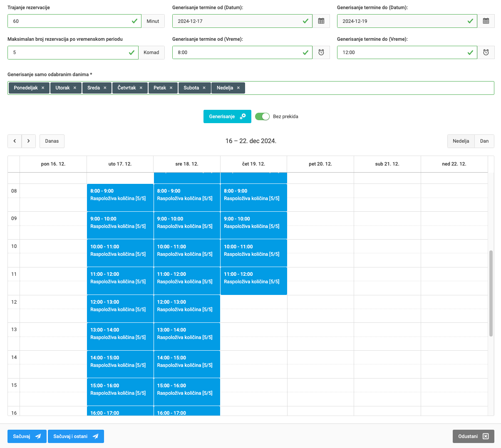Image resolution: width=501 pixels, height=448 pixels.
Task: Remove the Ponedeljak day tag
Action: (43, 88)
